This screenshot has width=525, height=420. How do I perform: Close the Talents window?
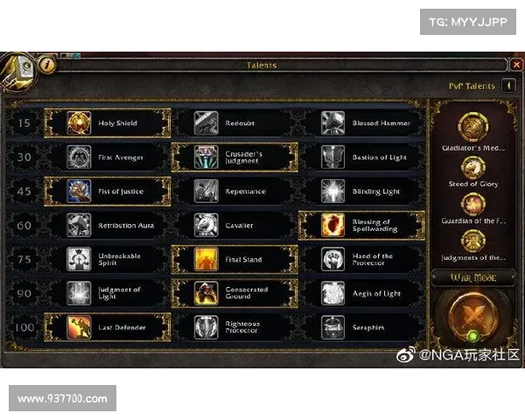point(516,64)
